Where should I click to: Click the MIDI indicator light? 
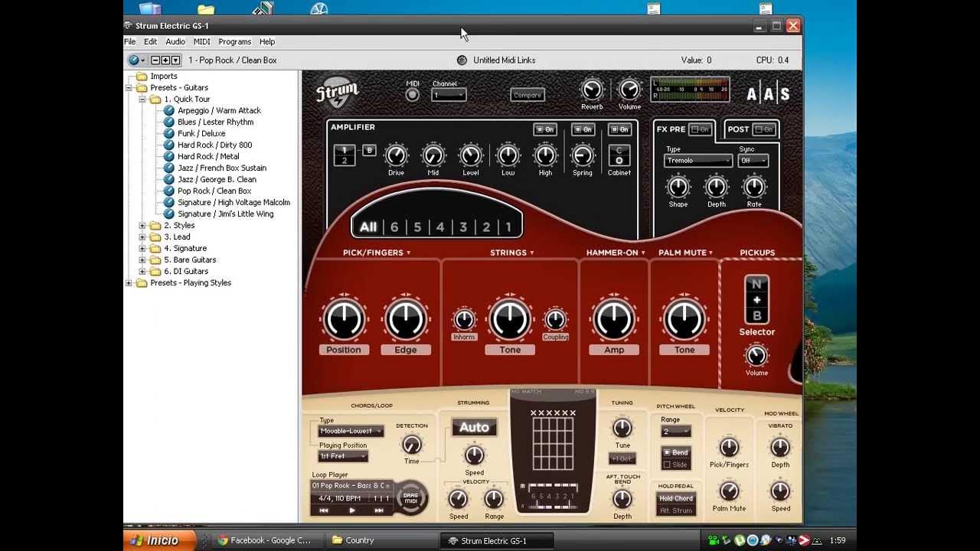click(x=413, y=95)
